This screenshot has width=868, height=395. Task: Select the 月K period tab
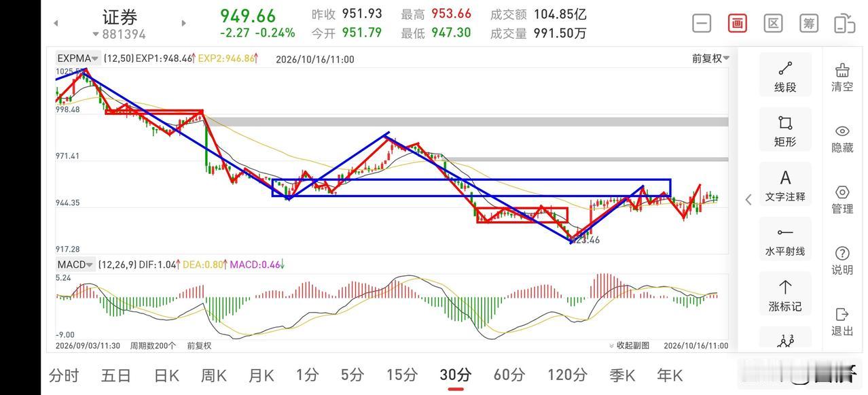[261, 375]
